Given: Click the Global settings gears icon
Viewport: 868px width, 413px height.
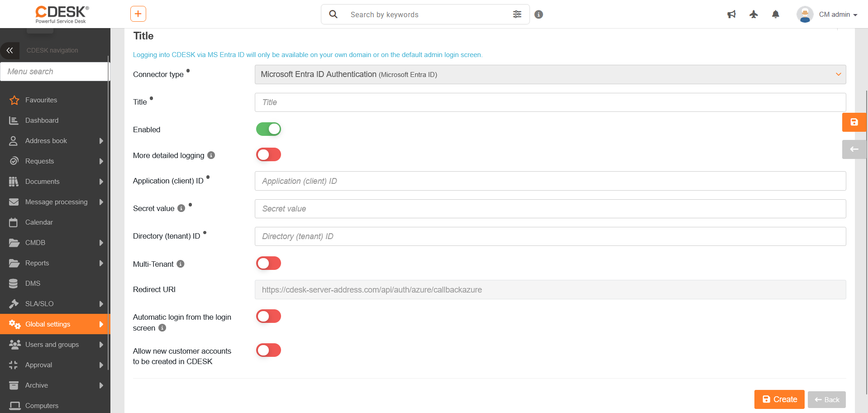Looking at the screenshot, I should pyautogui.click(x=15, y=324).
